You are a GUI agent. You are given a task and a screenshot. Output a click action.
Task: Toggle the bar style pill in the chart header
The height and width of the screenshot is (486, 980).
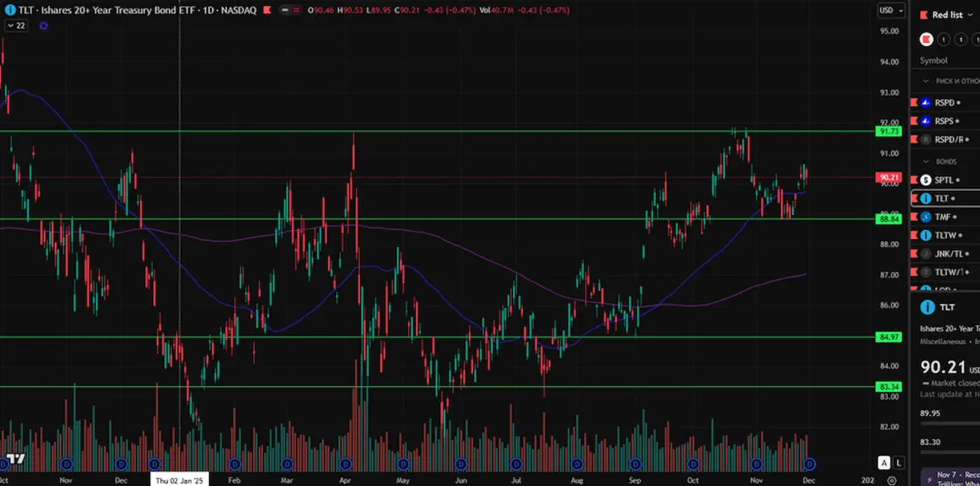coord(288,10)
